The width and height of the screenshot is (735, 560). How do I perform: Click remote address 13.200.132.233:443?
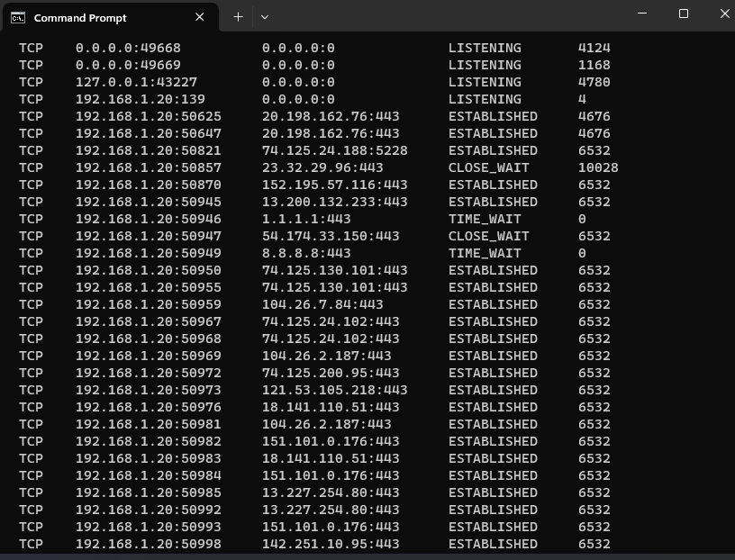335,202
